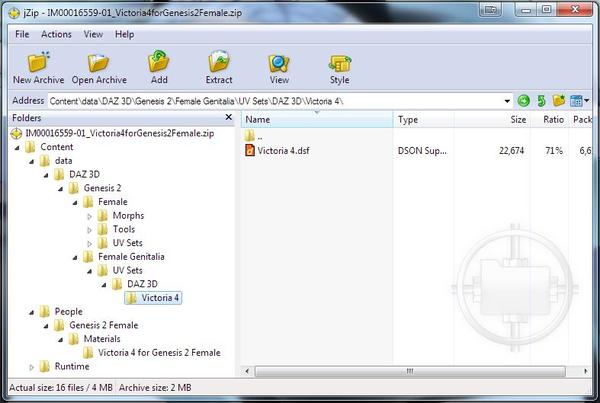Collapse the Content folder node
600x403 pixels.
coord(17,147)
